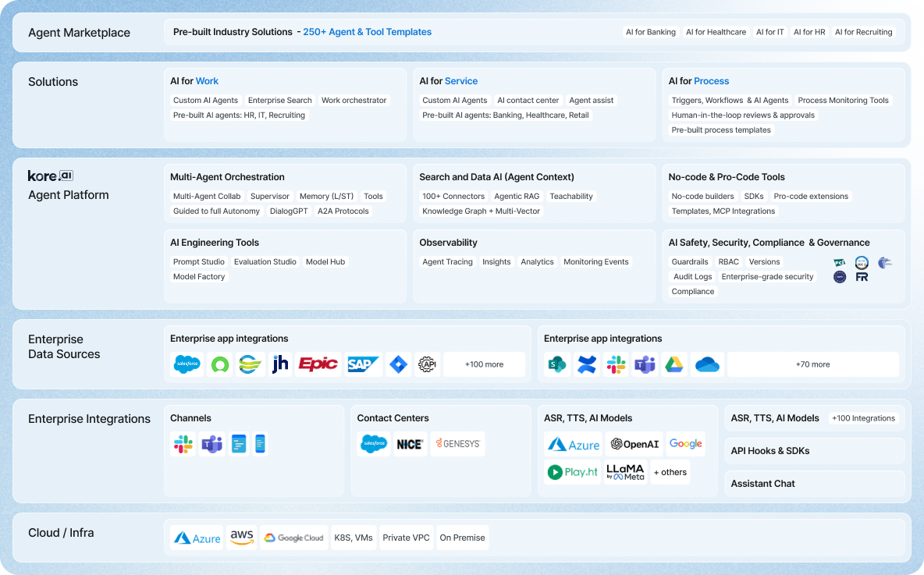
Task: Click the Agent assist tag
Action: coord(591,100)
